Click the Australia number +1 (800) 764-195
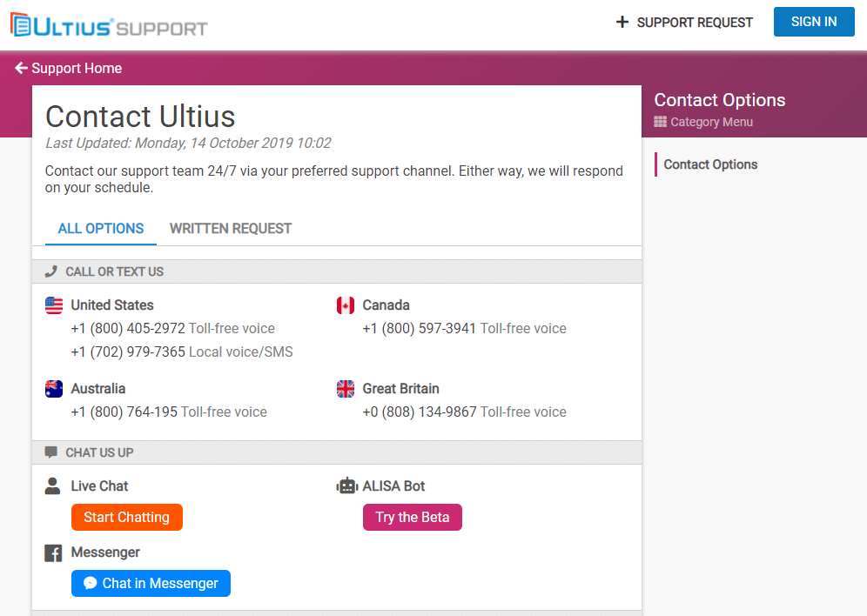 coord(124,412)
